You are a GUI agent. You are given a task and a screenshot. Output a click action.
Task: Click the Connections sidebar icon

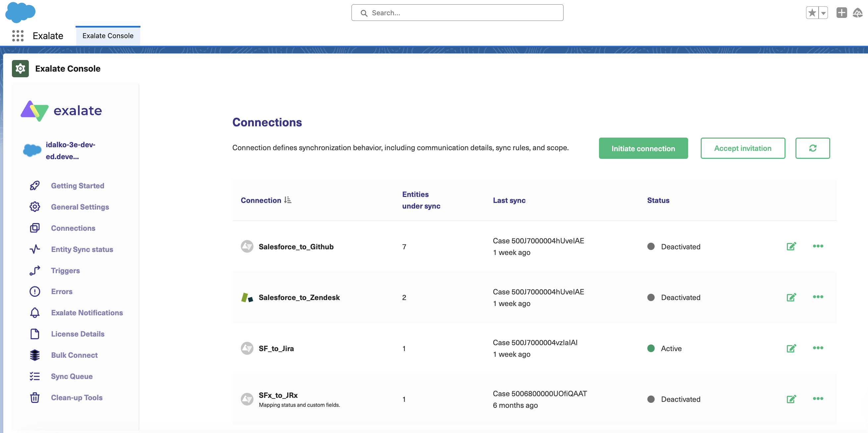(35, 228)
